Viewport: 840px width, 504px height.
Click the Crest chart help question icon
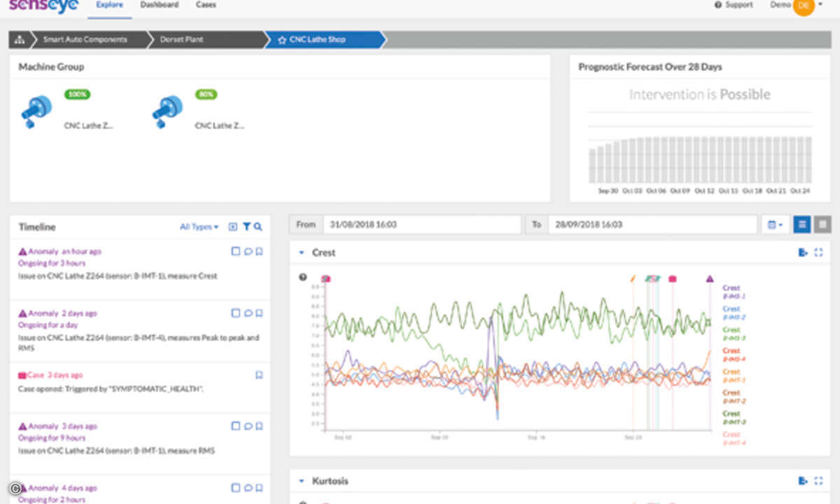pos(303,277)
